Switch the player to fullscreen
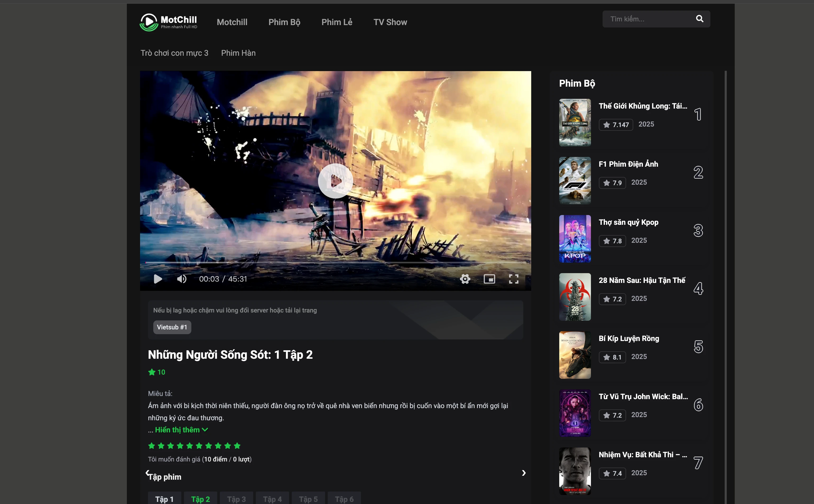 coord(514,279)
